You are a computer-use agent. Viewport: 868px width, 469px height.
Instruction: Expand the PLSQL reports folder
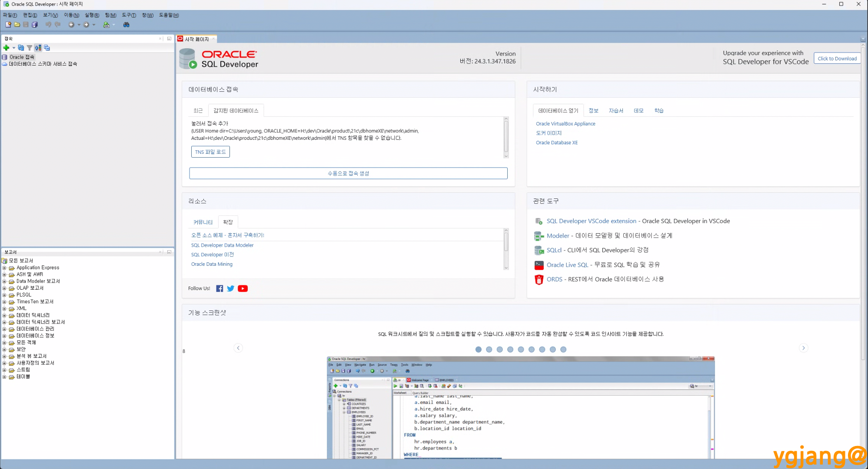click(x=4, y=295)
